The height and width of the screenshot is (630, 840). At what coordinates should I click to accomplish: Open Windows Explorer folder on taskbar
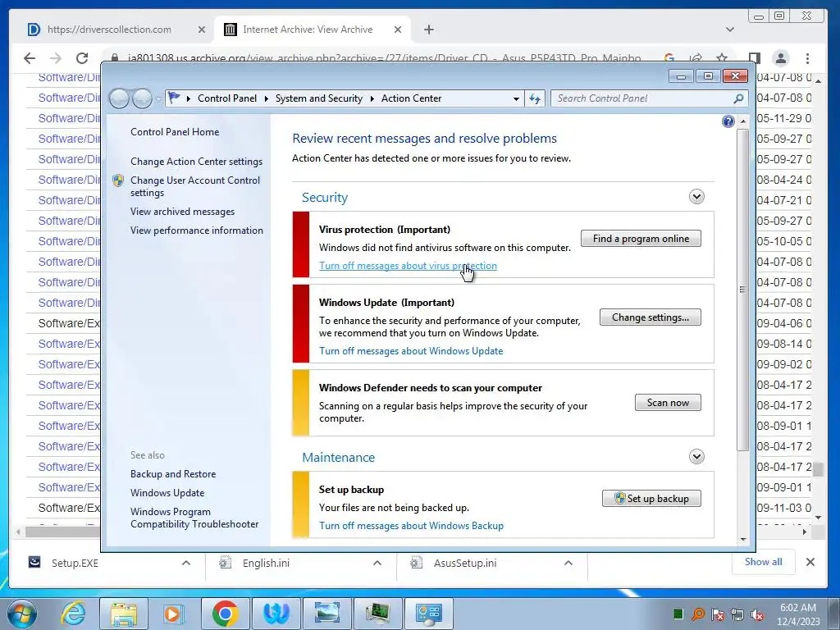[124, 614]
